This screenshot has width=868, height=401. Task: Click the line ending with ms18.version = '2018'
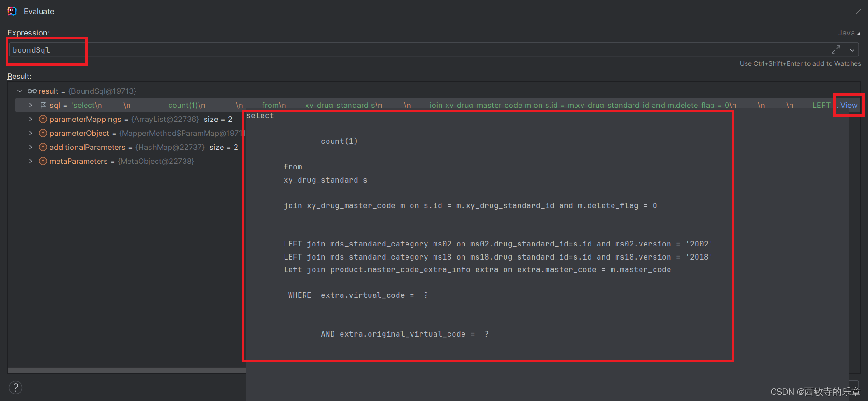[498, 257]
